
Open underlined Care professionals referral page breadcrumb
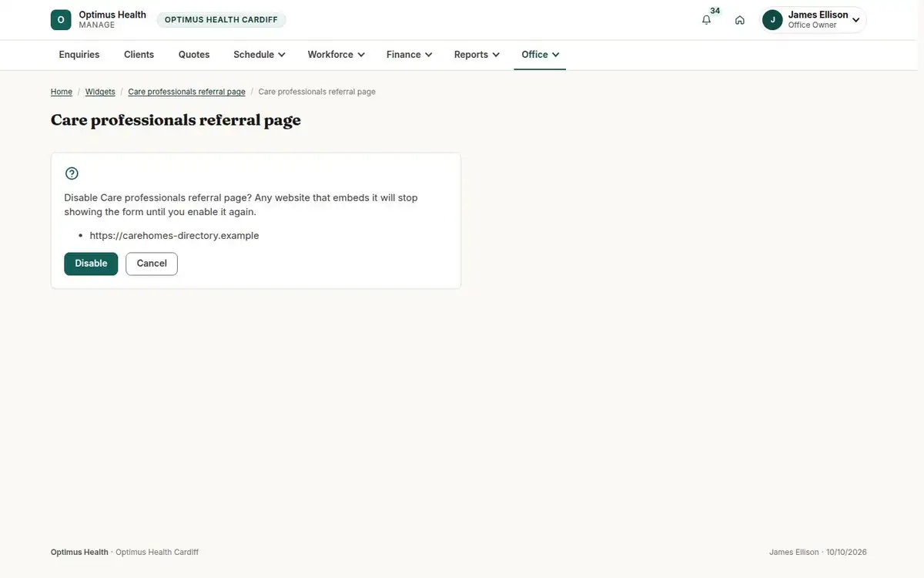[x=187, y=92]
